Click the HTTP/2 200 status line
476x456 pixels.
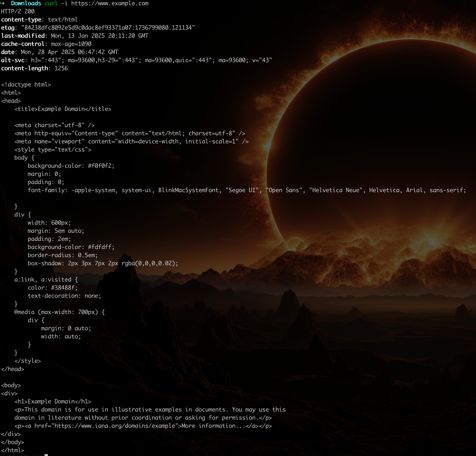coord(18,11)
